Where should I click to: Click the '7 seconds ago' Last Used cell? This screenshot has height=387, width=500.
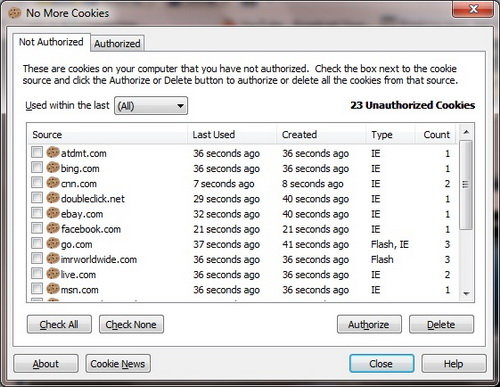(x=224, y=184)
